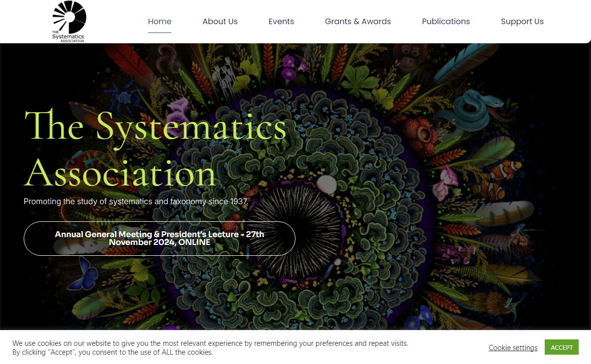Open the Annual General Meeting & President's Lecture button
This screenshot has height=364, width=591.
pyautogui.click(x=160, y=239)
